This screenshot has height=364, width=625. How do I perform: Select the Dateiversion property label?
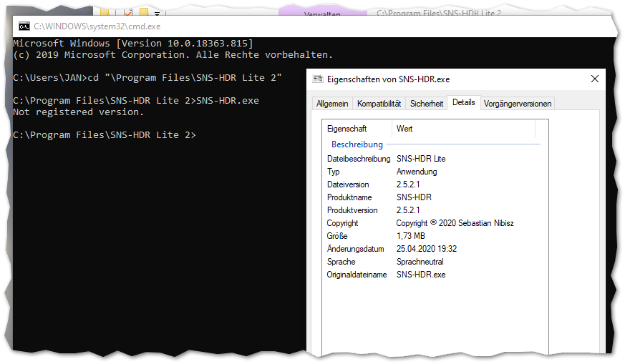click(x=348, y=185)
